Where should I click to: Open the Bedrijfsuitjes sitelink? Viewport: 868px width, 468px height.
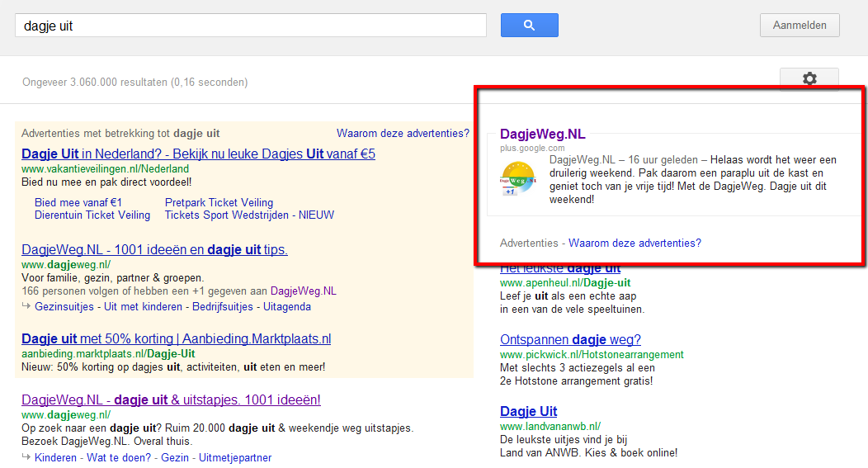[x=223, y=307]
